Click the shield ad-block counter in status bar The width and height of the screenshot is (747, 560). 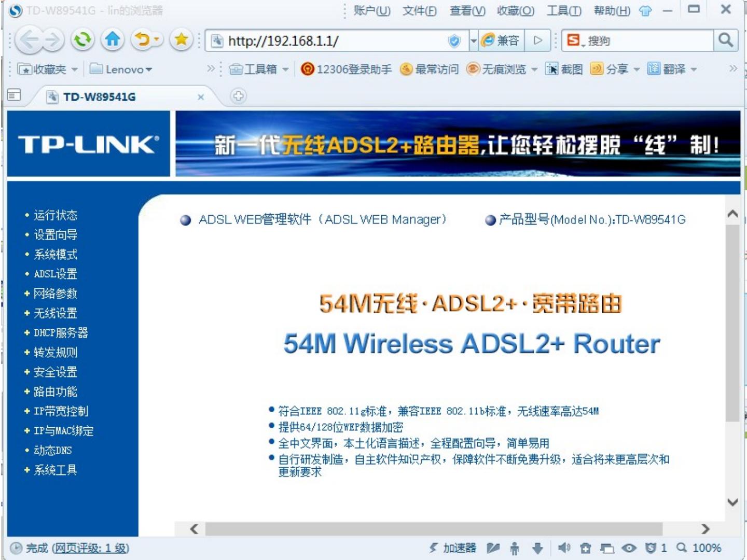coord(656,548)
